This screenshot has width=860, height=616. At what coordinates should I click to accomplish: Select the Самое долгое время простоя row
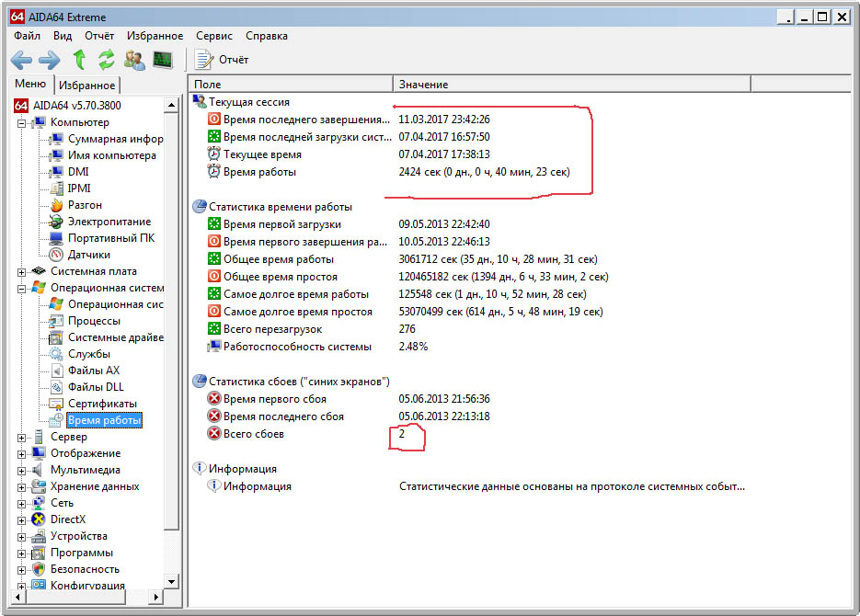405,312
